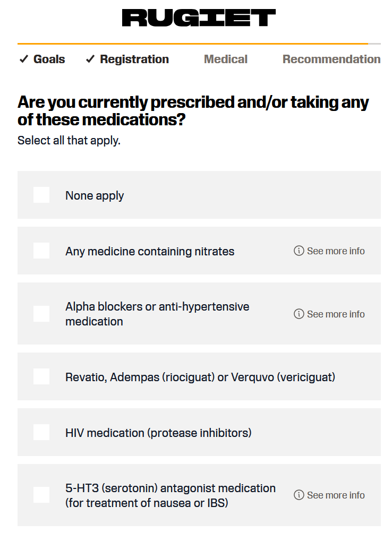The width and height of the screenshot is (392, 541).
Task: Click the 5-HT3 antagonist info circle icon
Action: (299, 495)
